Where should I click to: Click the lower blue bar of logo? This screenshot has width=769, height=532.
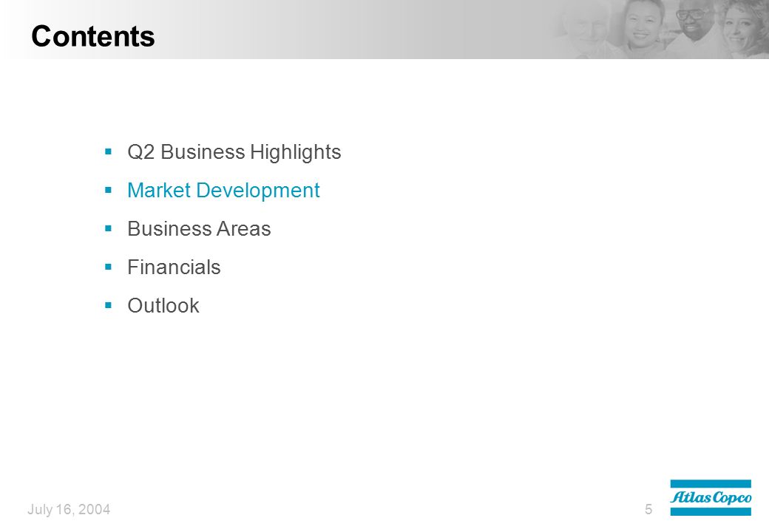point(711,511)
